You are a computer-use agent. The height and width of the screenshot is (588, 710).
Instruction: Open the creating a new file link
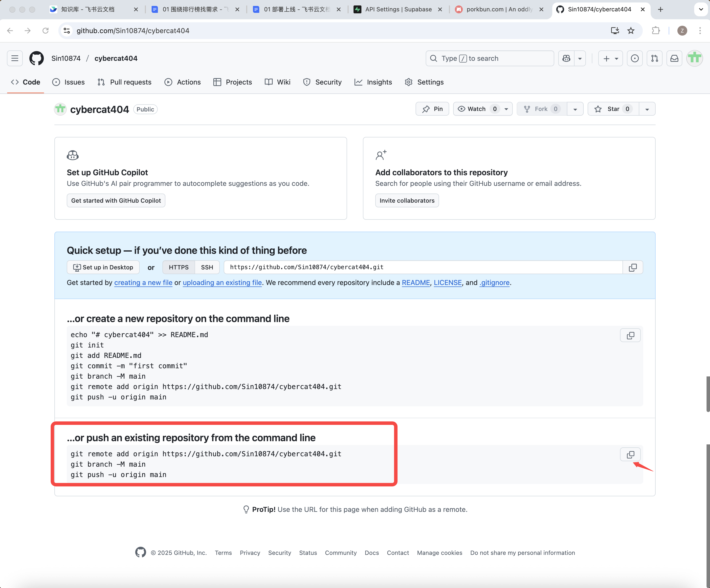143,283
